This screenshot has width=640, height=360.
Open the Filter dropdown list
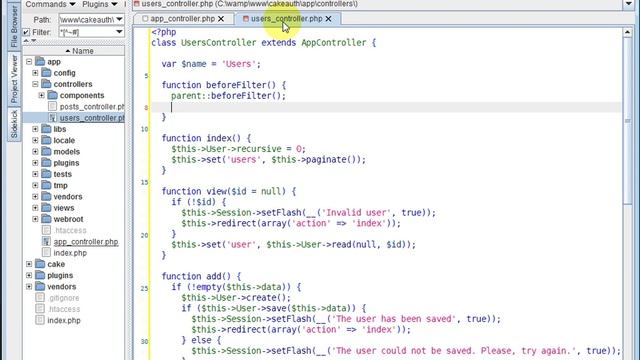119,32
